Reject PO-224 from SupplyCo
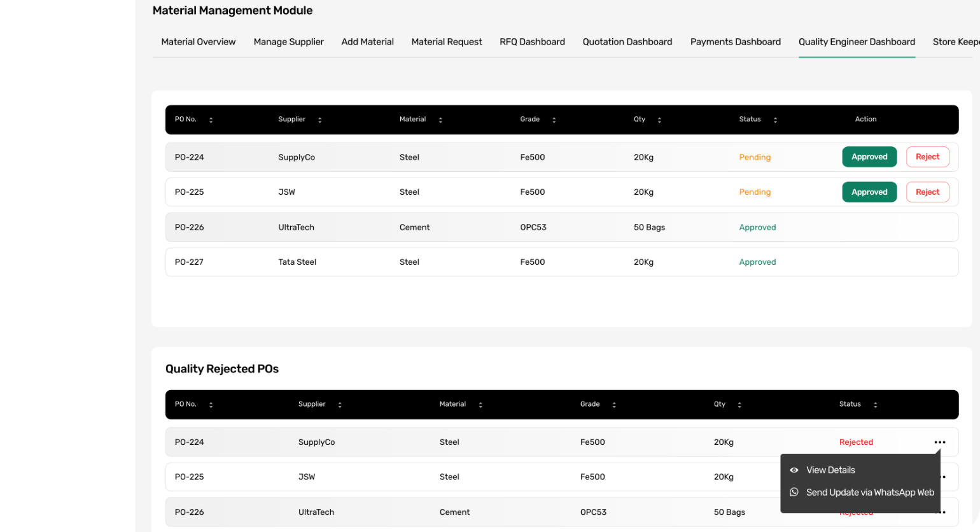This screenshot has height=532, width=980. pyautogui.click(x=927, y=157)
